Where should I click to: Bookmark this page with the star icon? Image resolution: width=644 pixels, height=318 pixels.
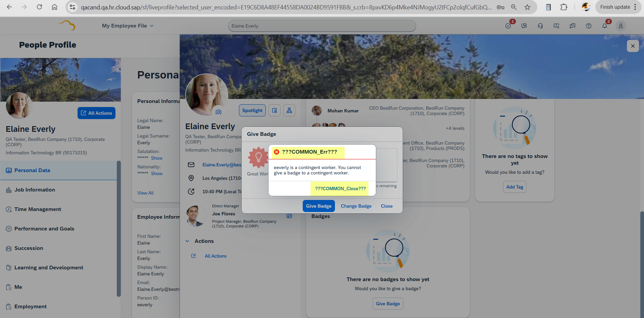tap(527, 7)
